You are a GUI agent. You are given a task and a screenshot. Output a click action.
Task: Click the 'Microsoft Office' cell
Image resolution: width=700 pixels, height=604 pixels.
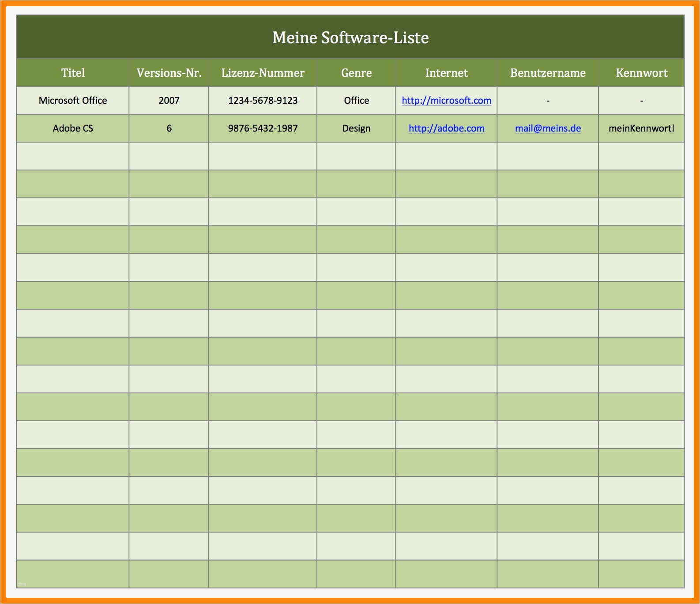click(x=73, y=101)
